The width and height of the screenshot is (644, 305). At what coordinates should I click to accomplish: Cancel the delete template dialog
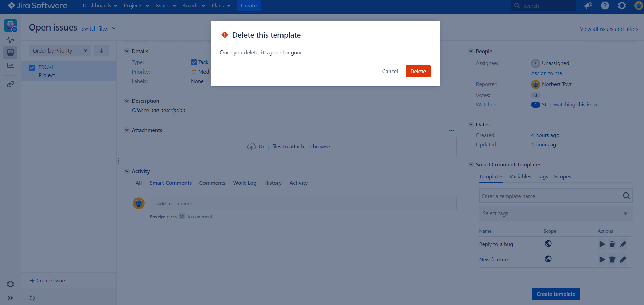(x=390, y=71)
